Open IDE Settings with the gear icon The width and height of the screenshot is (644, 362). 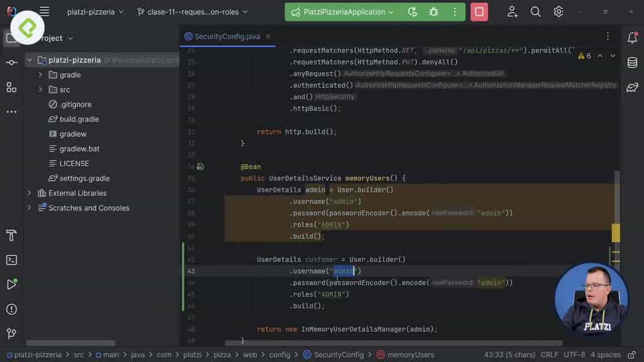pyautogui.click(x=558, y=11)
